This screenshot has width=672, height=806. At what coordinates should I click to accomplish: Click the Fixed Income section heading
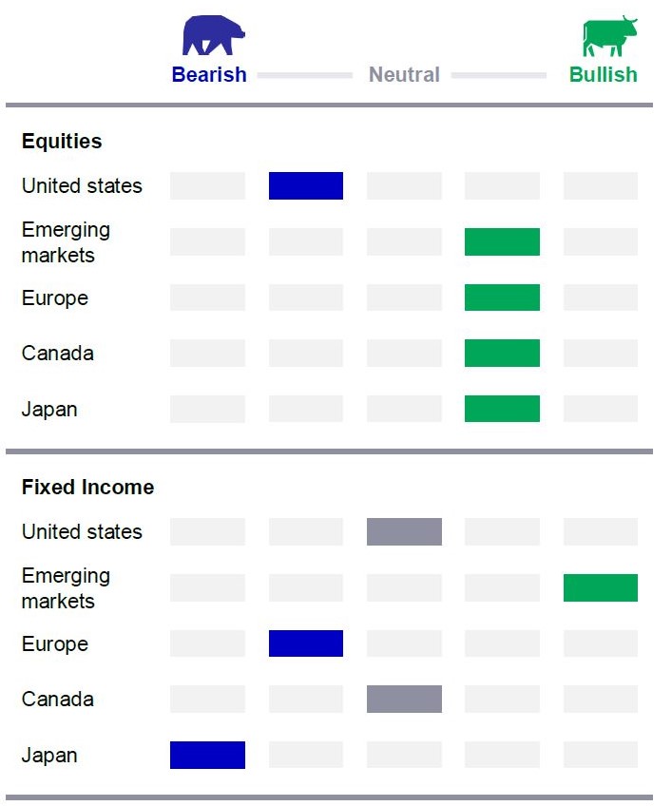point(87,487)
